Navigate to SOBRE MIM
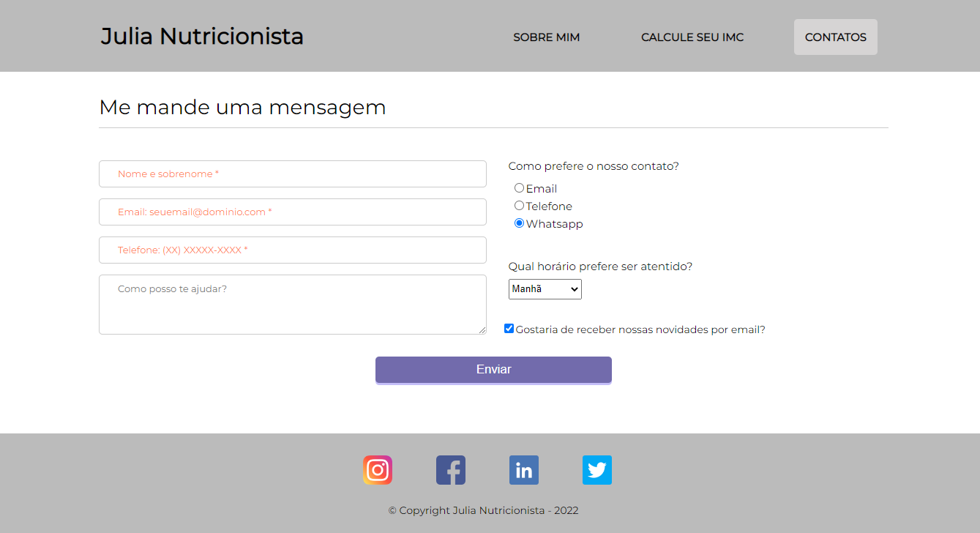This screenshot has width=980, height=533. 546,37
